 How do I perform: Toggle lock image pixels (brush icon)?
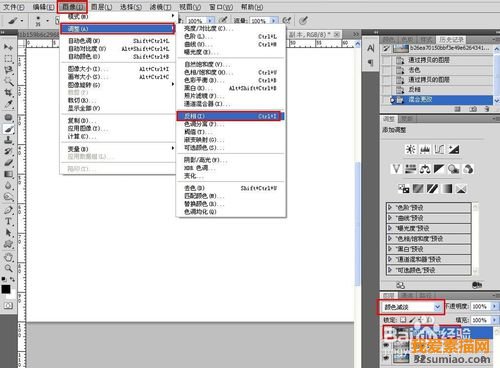click(412, 320)
